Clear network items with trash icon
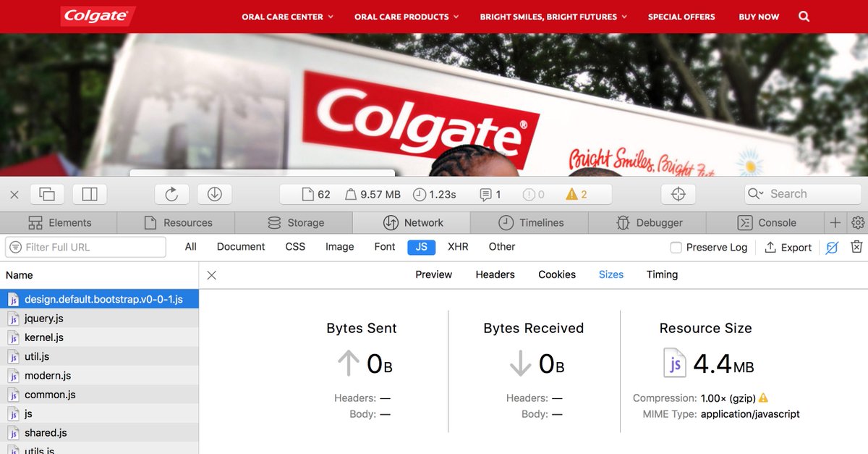Image resolution: width=868 pixels, height=454 pixels. [x=856, y=247]
